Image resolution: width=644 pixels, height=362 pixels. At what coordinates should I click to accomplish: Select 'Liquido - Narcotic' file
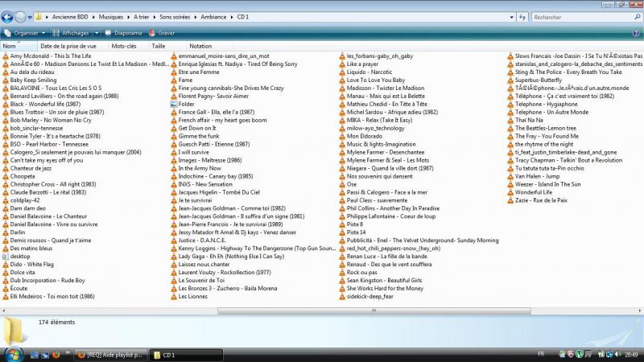pyautogui.click(x=365, y=72)
